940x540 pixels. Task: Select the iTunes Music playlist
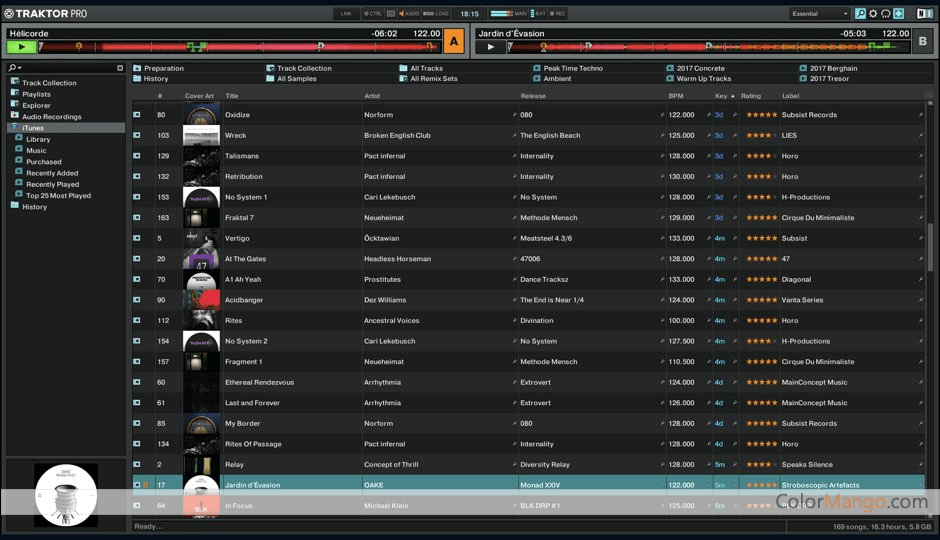[x=36, y=150]
